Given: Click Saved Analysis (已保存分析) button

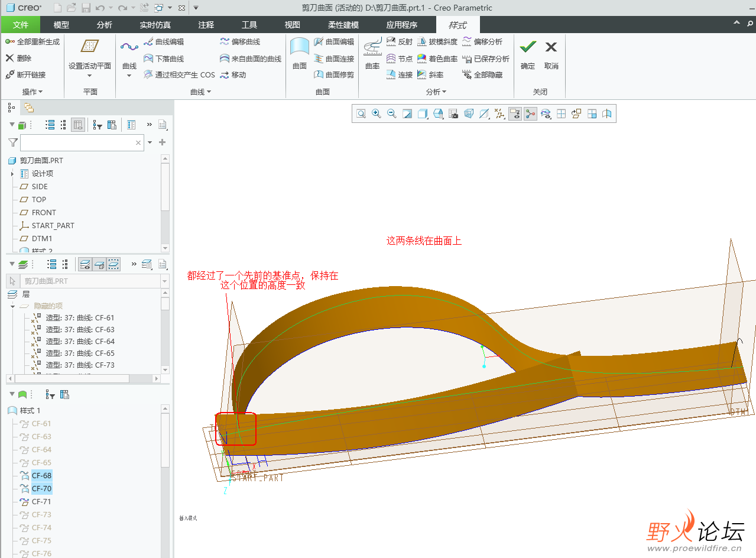Looking at the screenshot, I should 486,59.
